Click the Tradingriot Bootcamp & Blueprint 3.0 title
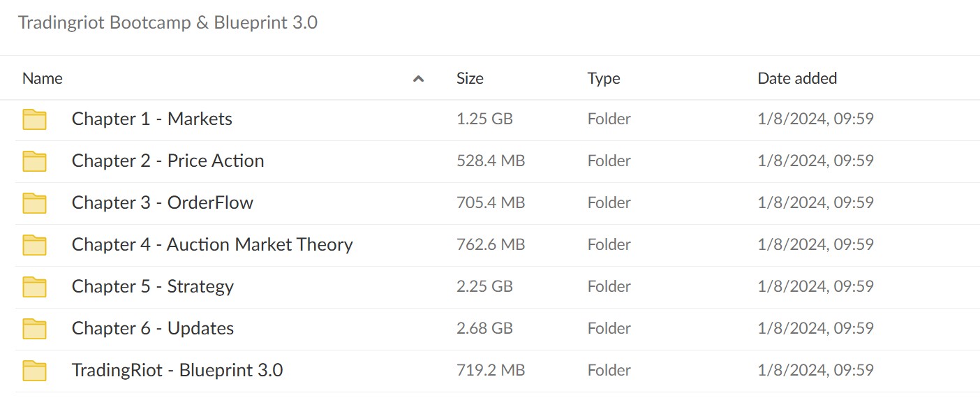Viewport: 980px width, 414px height. click(x=168, y=22)
